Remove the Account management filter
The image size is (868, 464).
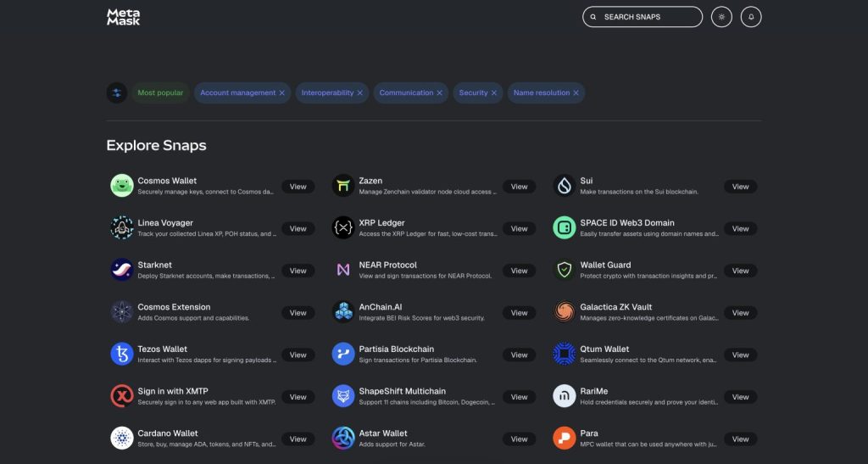(282, 93)
